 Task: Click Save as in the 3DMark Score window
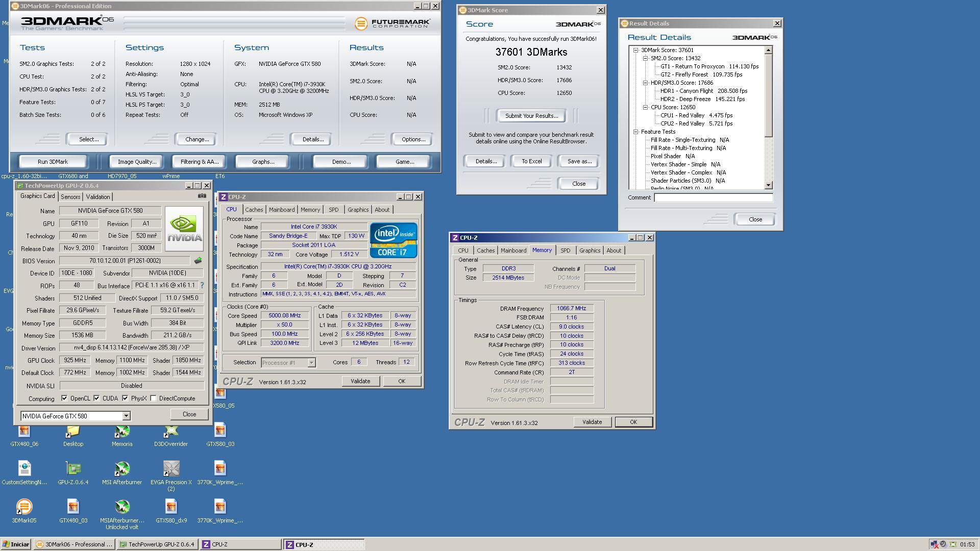(x=579, y=161)
